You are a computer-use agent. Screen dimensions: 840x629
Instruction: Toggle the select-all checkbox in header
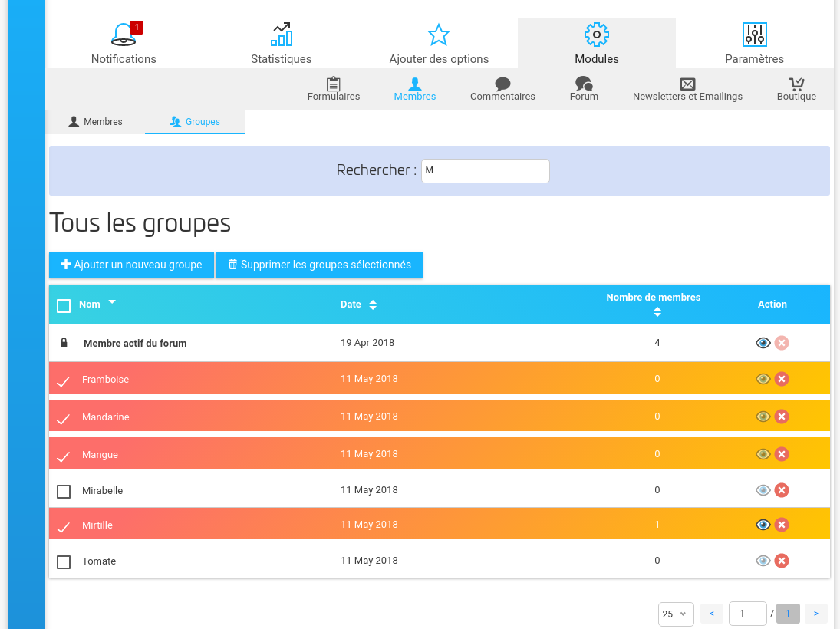(x=64, y=306)
